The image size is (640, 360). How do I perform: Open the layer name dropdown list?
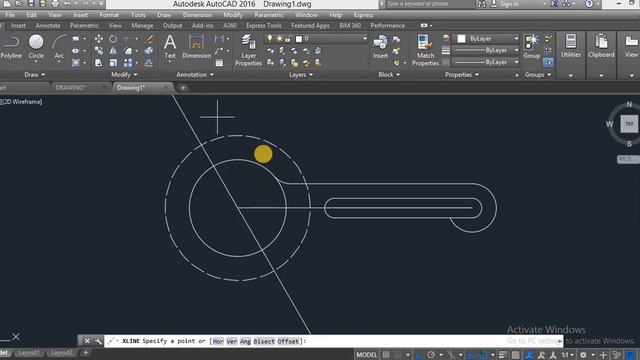tap(365, 39)
